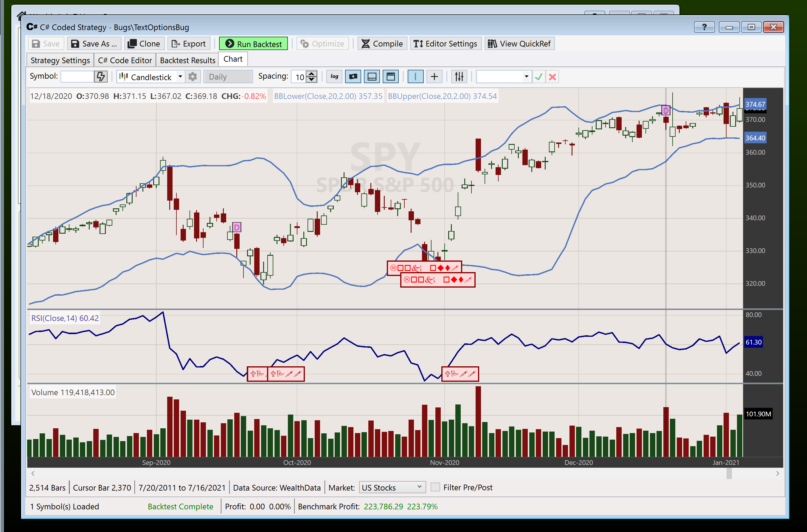Expand the empty dropdown next to checkmark
This screenshot has height=532, width=807.
click(526, 77)
